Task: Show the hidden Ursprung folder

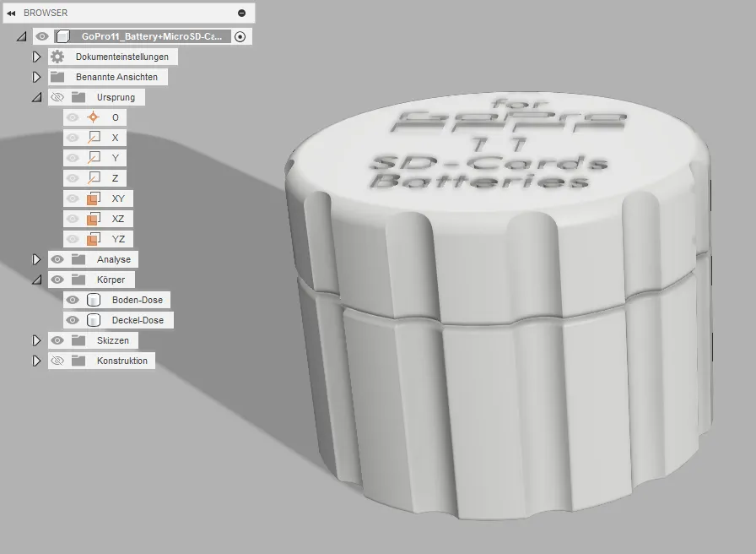Action: [57, 97]
